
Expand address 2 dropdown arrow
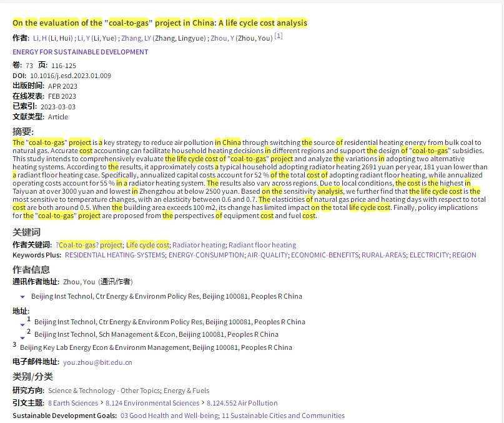click(x=23, y=337)
